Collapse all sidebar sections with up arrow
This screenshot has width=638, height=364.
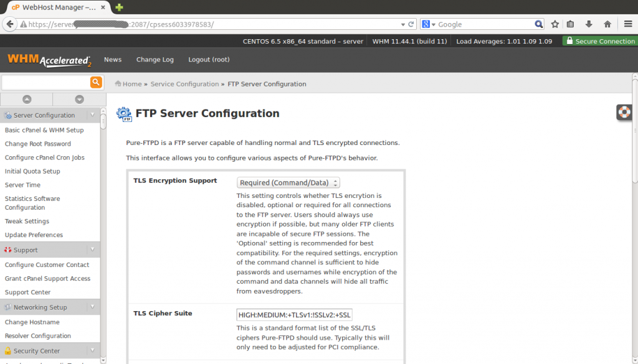pos(27,99)
